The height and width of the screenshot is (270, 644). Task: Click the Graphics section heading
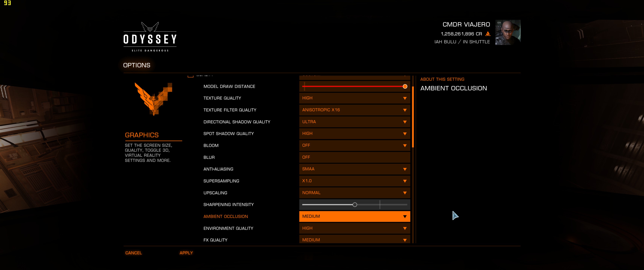point(142,135)
